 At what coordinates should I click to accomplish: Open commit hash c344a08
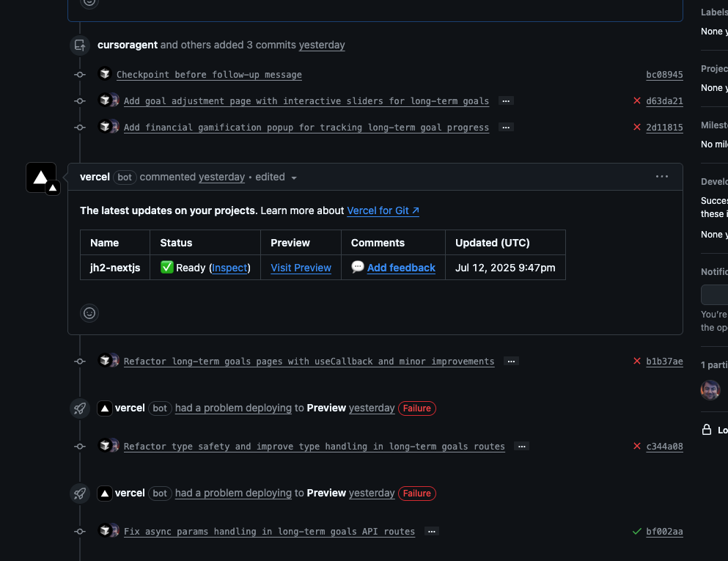point(664,447)
